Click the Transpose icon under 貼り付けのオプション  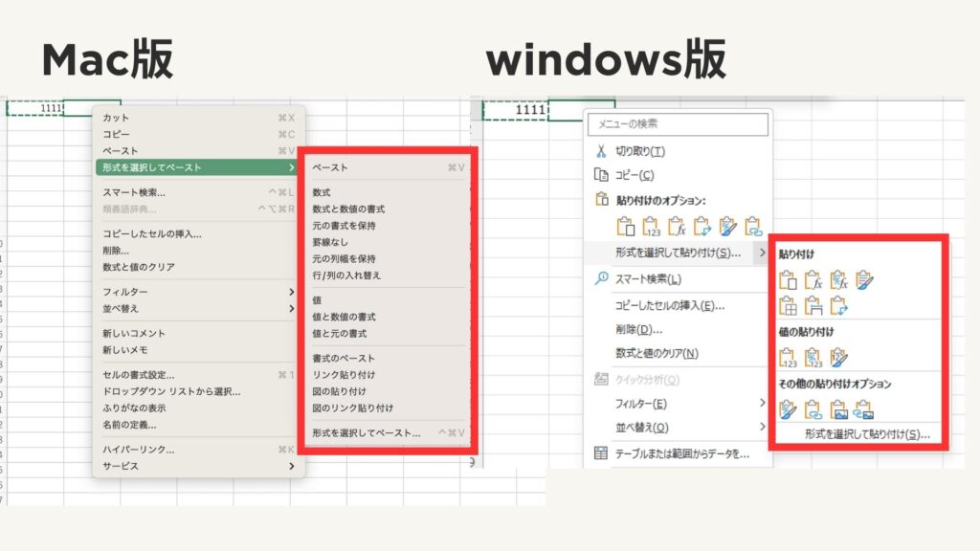click(702, 226)
